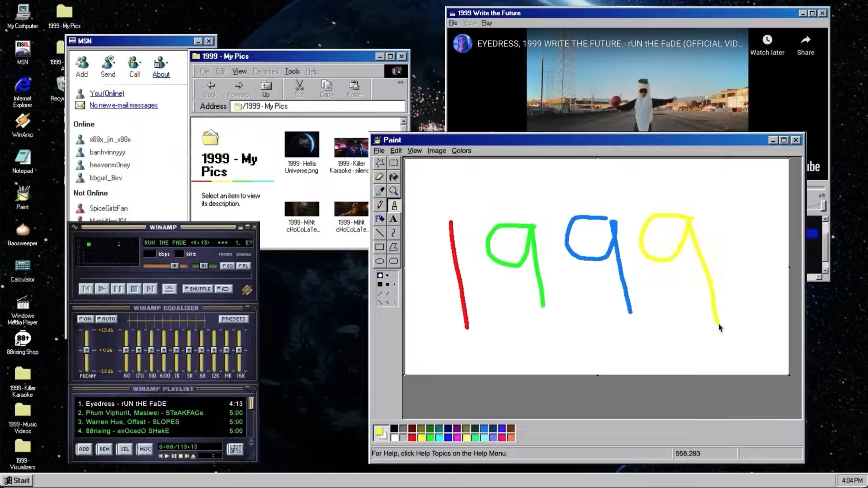Select the Eraser tool in Paint

379,177
